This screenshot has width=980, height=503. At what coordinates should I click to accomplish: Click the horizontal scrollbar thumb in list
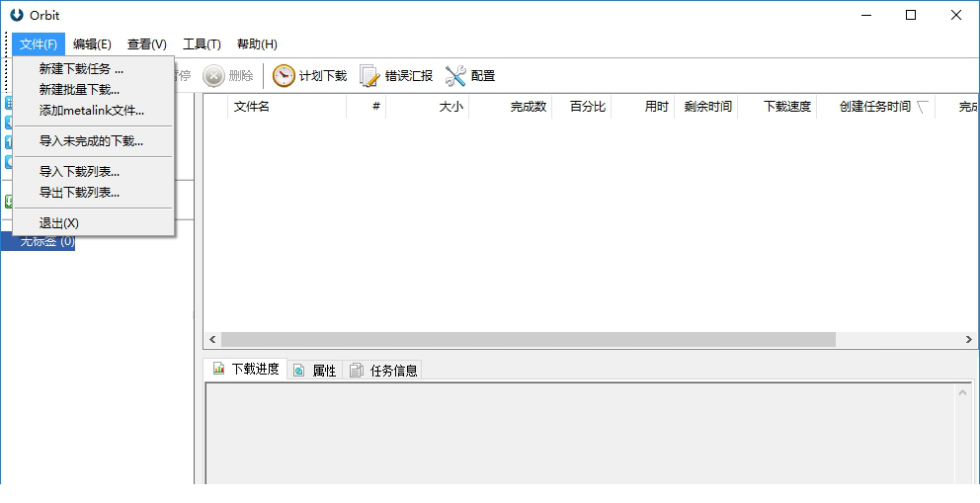(529, 339)
